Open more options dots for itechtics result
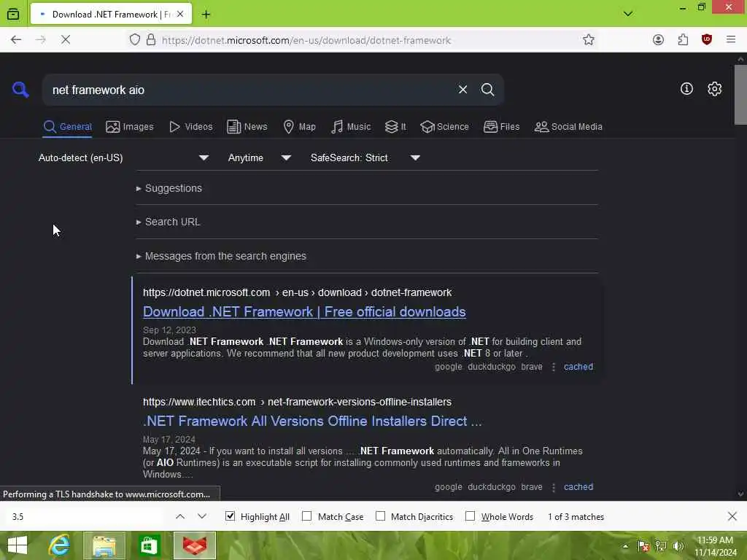The width and height of the screenshot is (747, 560). pos(554,488)
